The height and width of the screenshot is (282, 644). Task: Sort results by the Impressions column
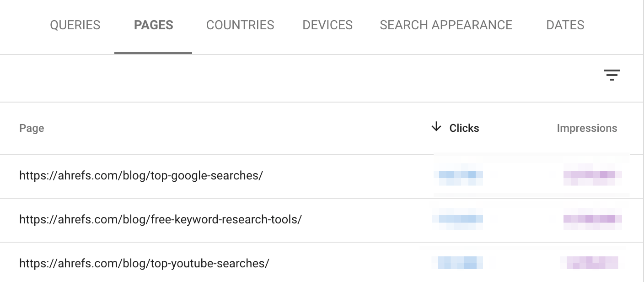[587, 128]
